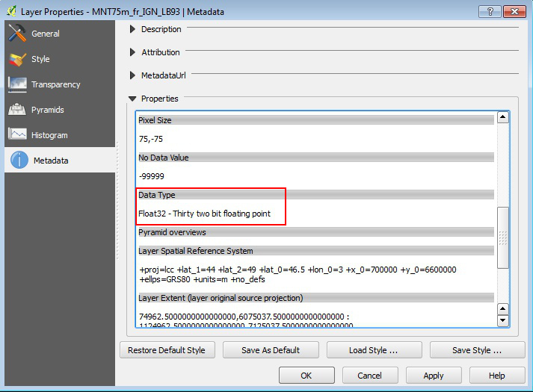Screen dimensions: 533x392
Task: Click the lower scroll up arrow button
Action: point(503,309)
